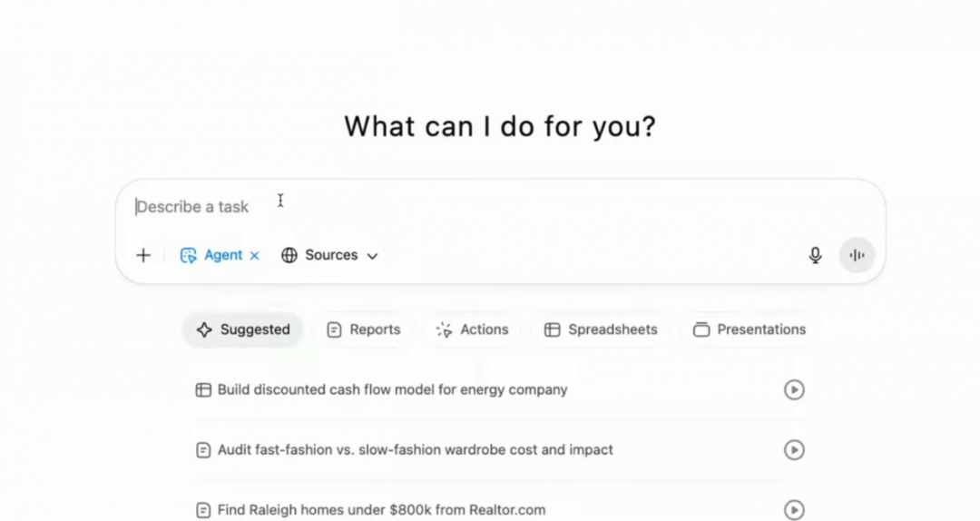Image resolution: width=980 pixels, height=521 pixels.
Task: Run the Raleigh homes suggestion play icon
Action: click(x=794, y=510)
